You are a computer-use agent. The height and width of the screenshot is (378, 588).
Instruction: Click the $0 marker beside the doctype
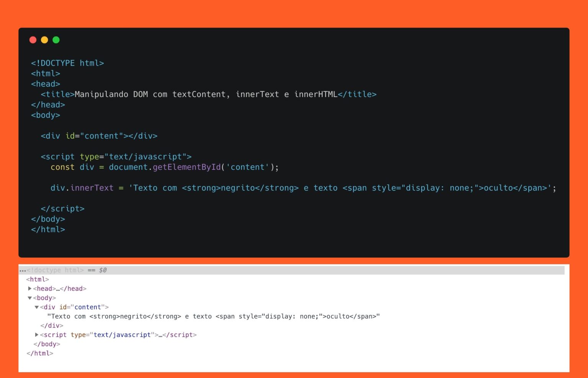[x=103, y=270]
